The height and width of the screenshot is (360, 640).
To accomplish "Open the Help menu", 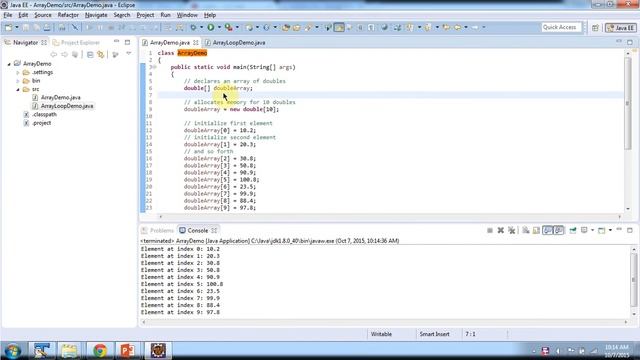I will [x=210, y=15].
